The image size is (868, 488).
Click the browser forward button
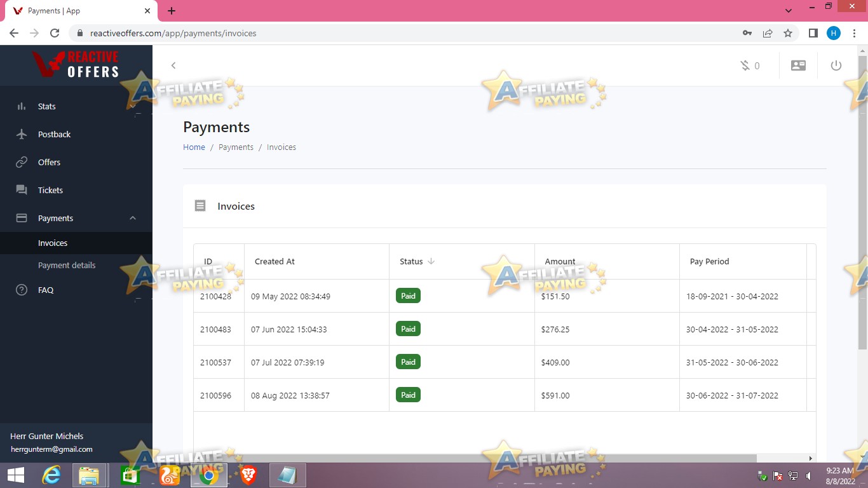click(x=34, y=33)
